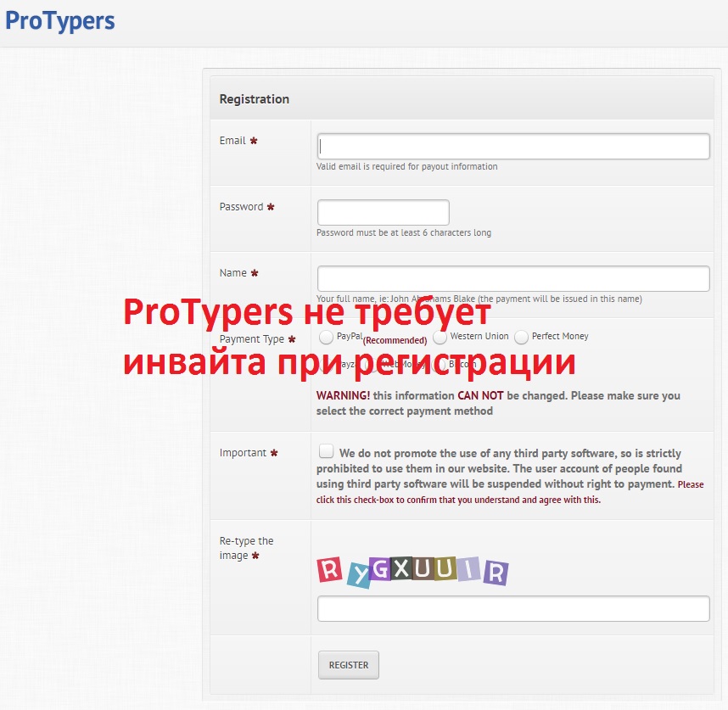Screen dimensions: 728x710
Task: Select the Western Union radio button
Action: (440, 337)
